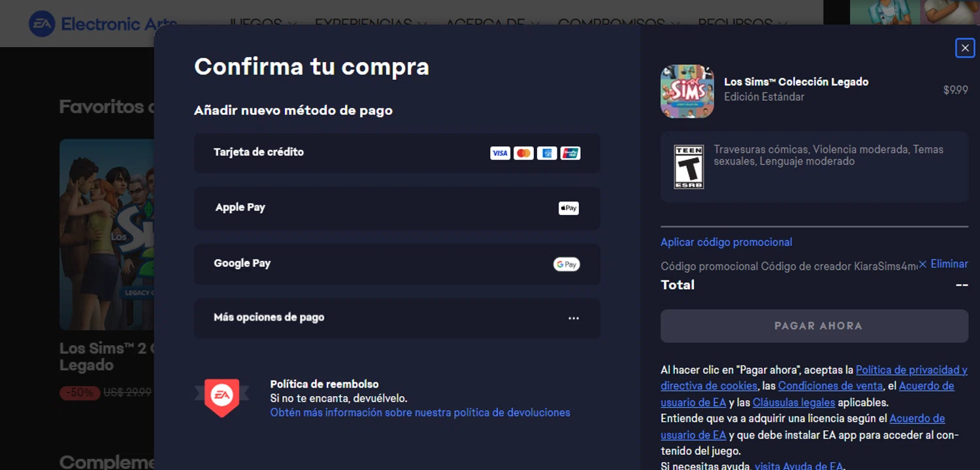Viewport: 980px width, 470px height.
Task: Remove promo code with Eliminar
Action: click(949, 264)
